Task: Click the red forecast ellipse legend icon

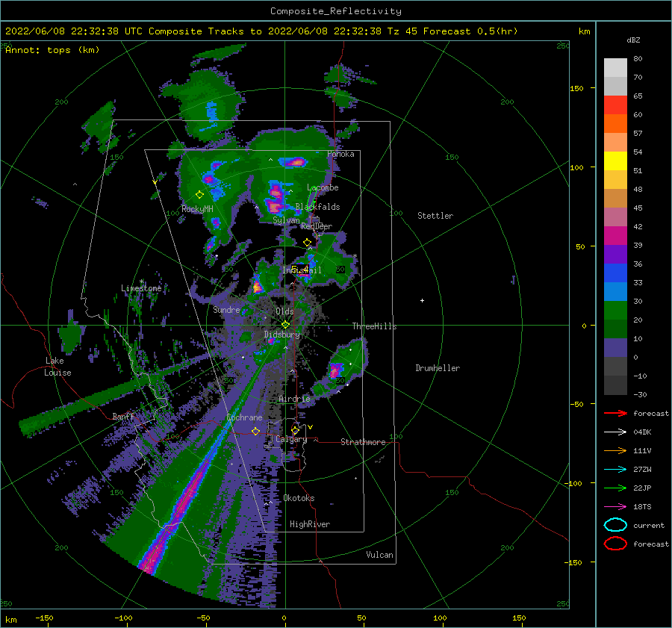Action: pyautogui.click(x=615, y=544)
